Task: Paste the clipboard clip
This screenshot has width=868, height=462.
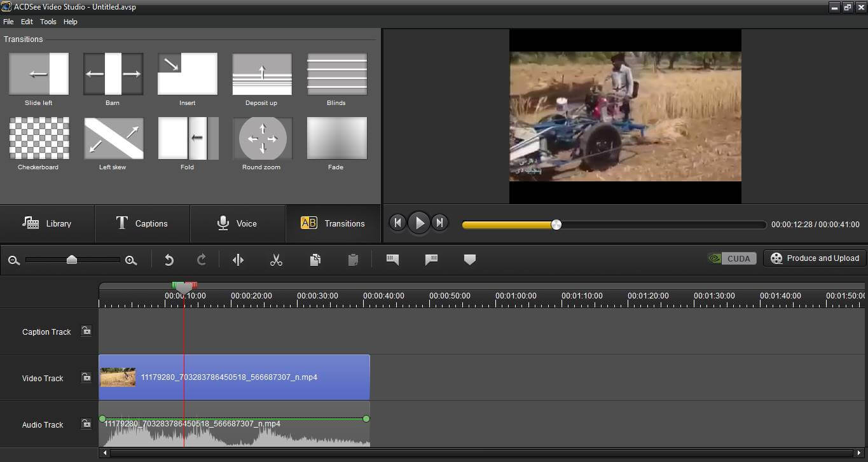Action: pos(354,260)
